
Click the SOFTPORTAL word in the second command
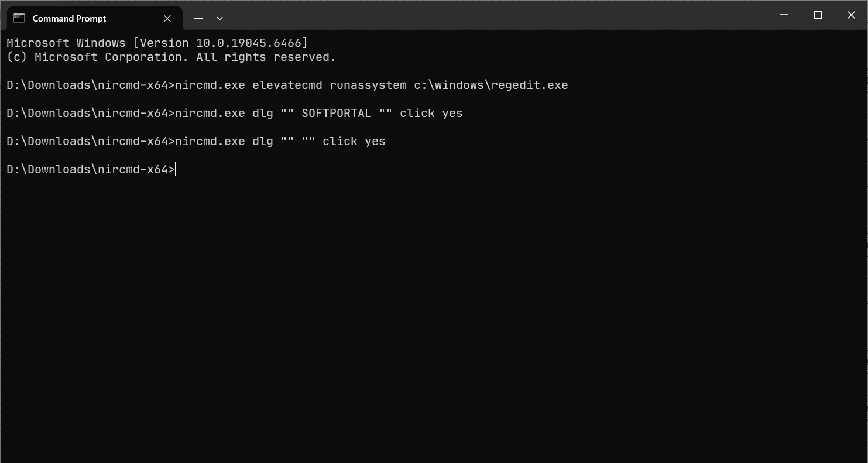pyautogui.click(x=336, y=114)
